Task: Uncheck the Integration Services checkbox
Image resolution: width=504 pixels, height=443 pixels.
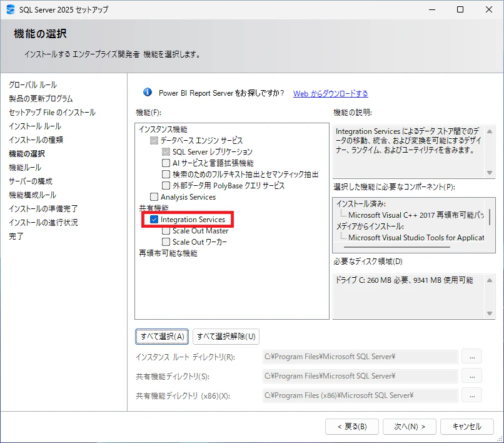Action: [154, 220]
